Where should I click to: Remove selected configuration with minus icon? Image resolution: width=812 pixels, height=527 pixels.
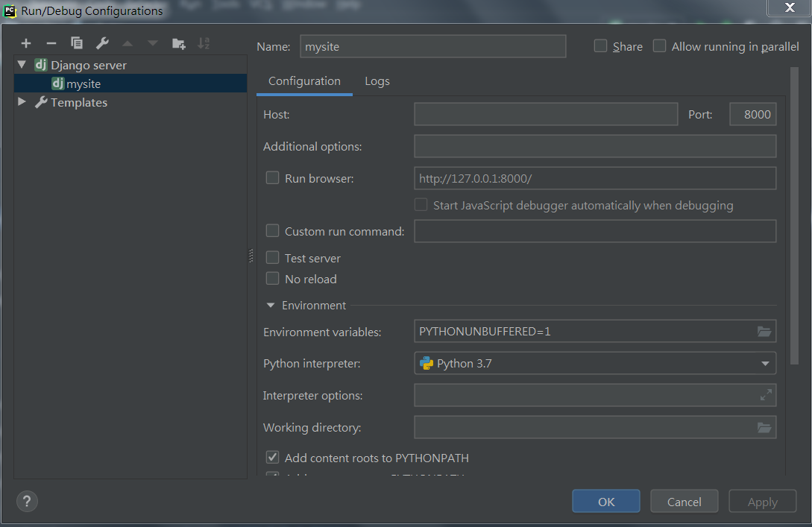(x=51, y=43)
